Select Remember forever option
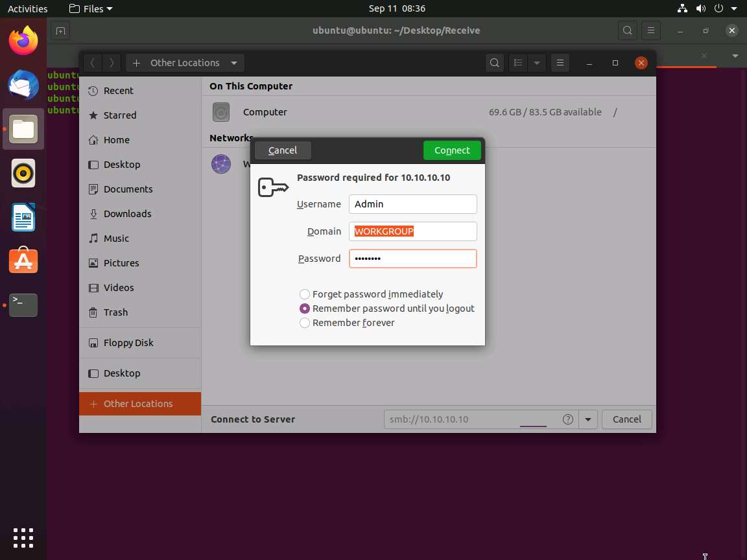Image resolution: width=747 pixels, height=560 pixels. 347,323
